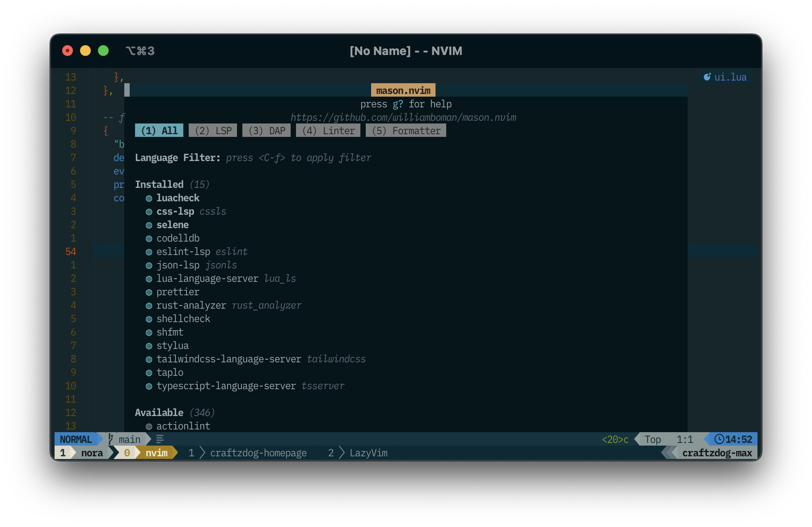The image size is (812, 527).
Task: Select the prettier package icon
Action: pos(149,292)
